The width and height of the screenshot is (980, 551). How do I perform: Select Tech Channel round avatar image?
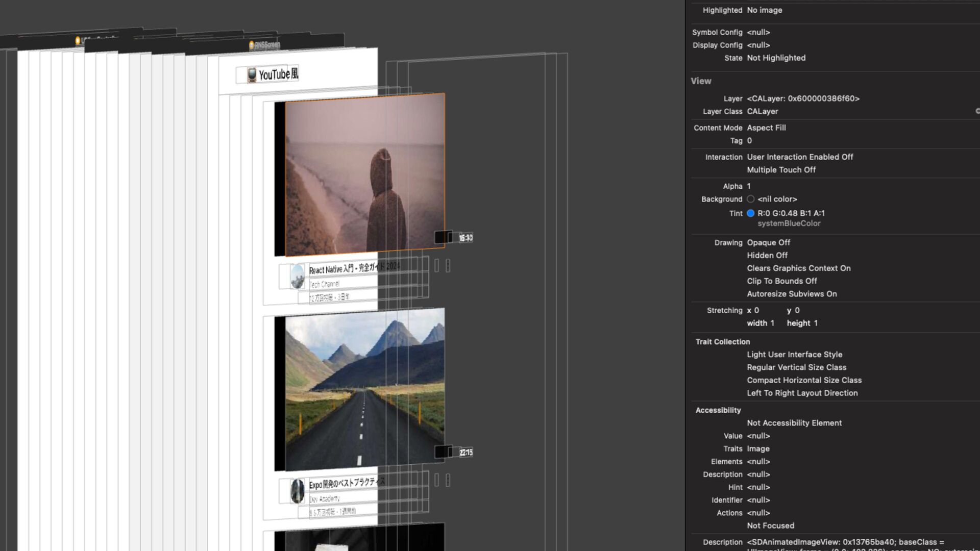pyautogui.click(x=297, y=276)
